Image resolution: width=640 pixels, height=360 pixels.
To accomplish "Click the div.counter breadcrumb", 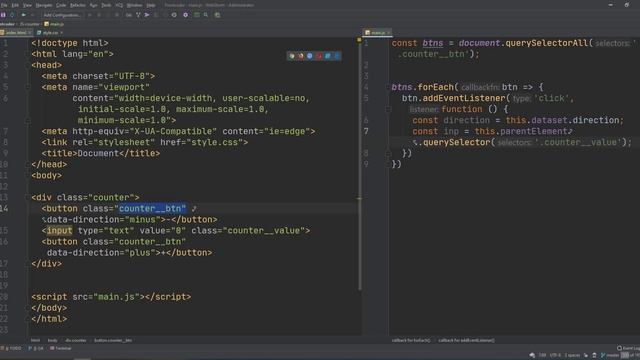I will (x=76, y=340).
